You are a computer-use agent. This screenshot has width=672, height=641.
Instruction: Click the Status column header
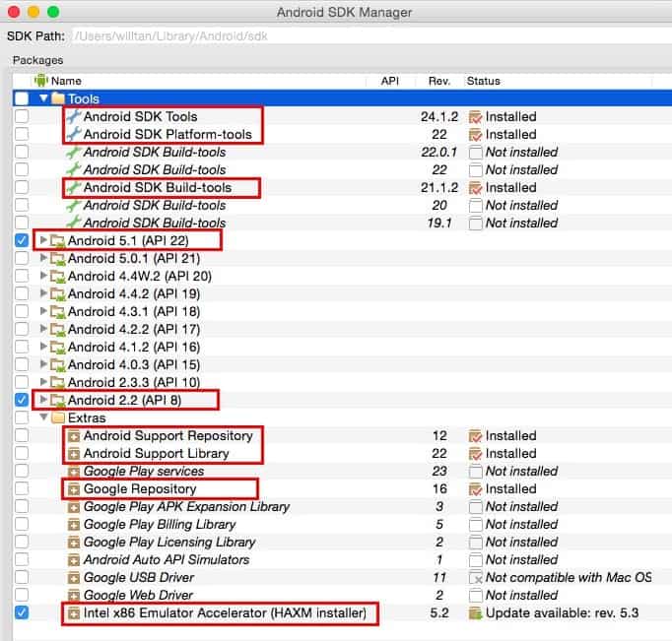point(483,81)
